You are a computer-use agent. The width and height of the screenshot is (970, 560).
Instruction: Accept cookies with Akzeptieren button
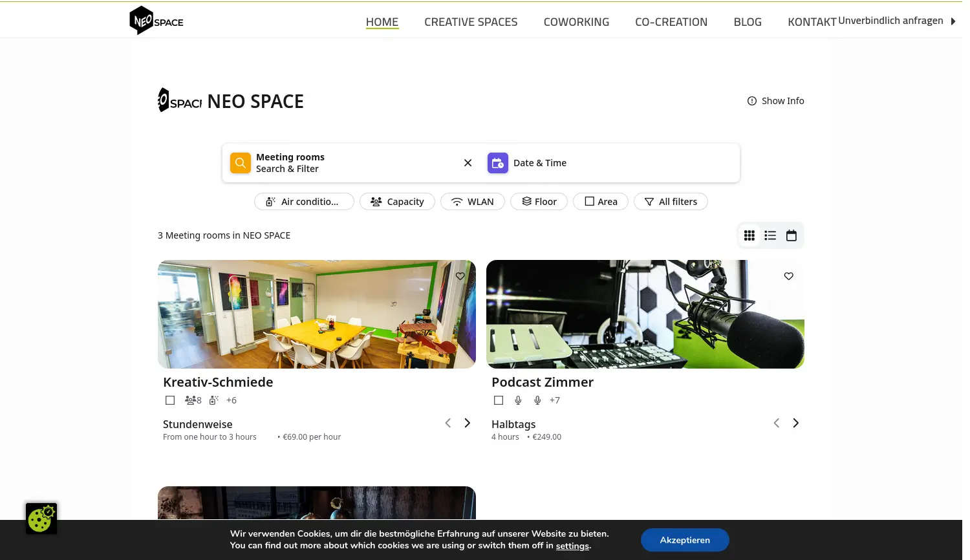coord(684,540)
